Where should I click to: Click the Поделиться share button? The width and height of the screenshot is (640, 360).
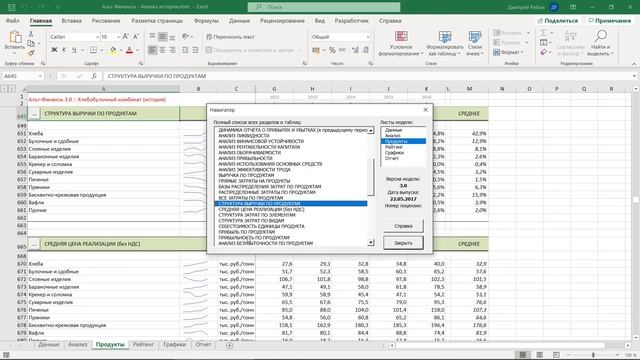558,20
